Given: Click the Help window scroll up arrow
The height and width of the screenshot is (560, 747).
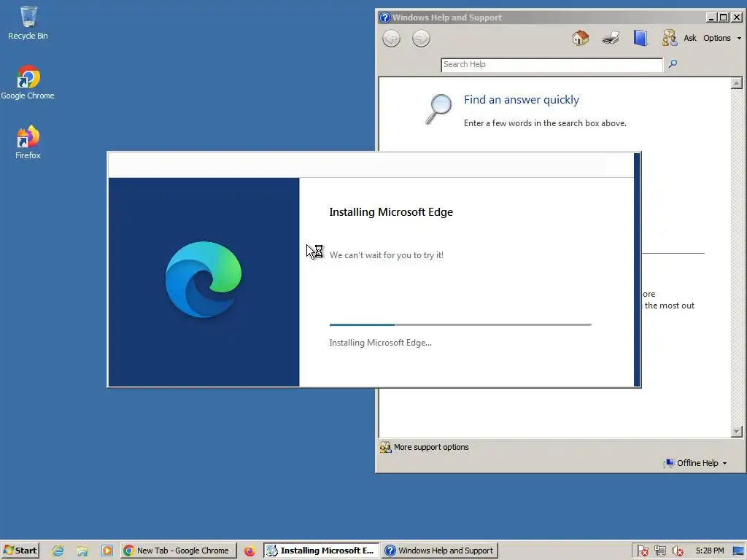Looking at the screenshot, I should pyautogui.click(x=737, y=83).
